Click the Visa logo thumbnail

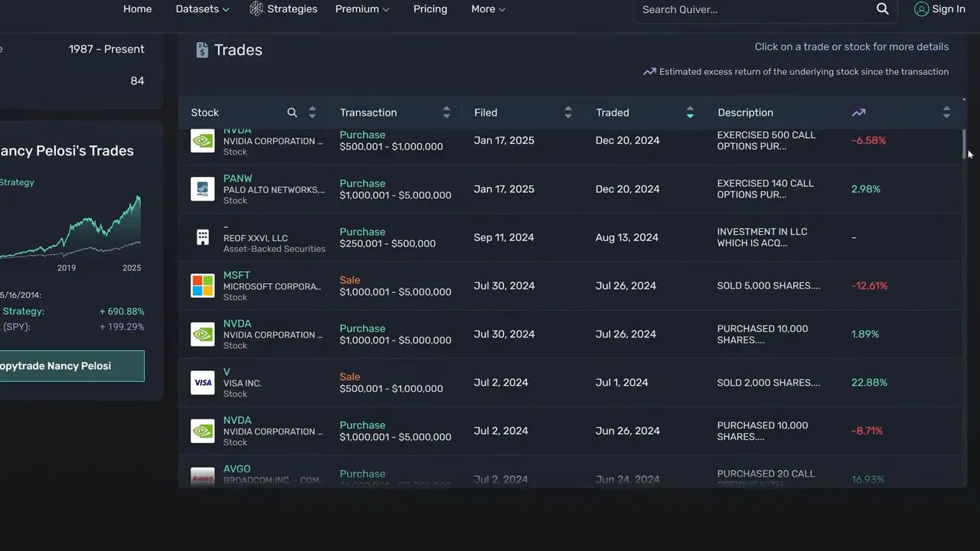click(202, 382)
